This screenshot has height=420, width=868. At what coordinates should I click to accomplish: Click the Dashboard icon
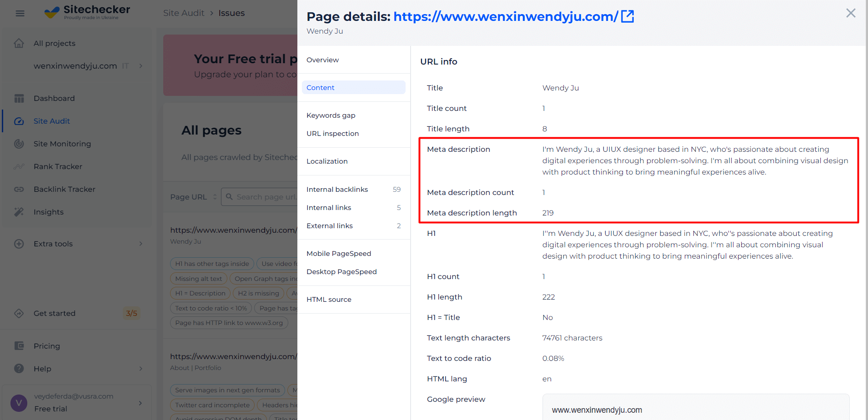click(19, 98)
